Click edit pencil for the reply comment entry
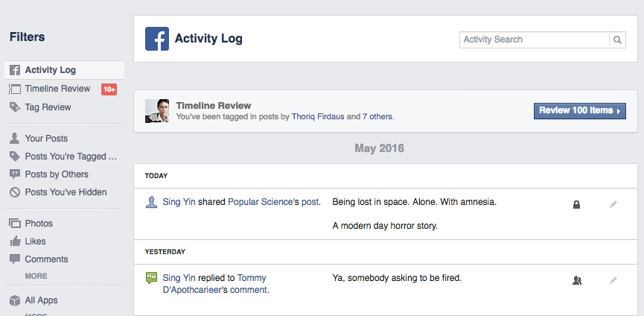Image resolution: width=644 pixels, height=316 pixels. (x=613, y=281)
